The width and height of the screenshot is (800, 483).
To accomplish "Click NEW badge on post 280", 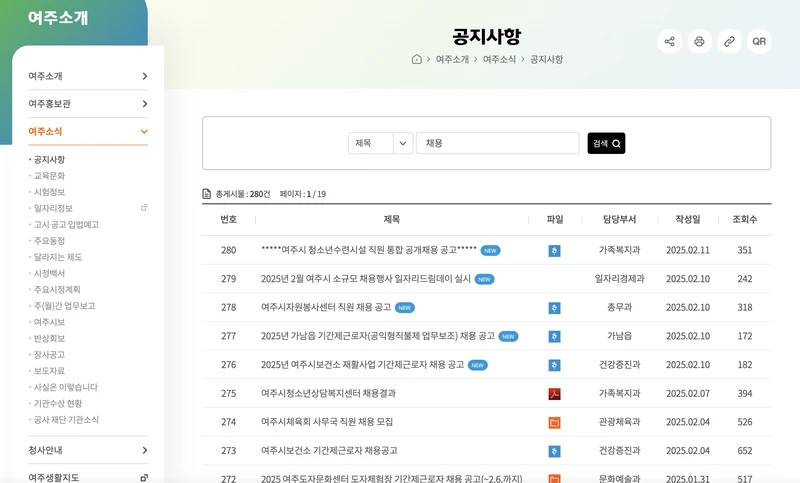I will 490,250.
